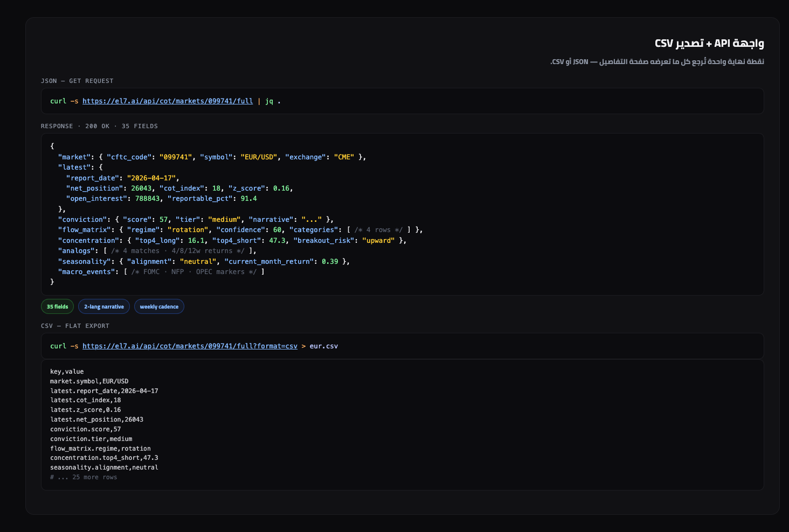Click the CSV row 'conviction.score,57'

pos(86,429)
